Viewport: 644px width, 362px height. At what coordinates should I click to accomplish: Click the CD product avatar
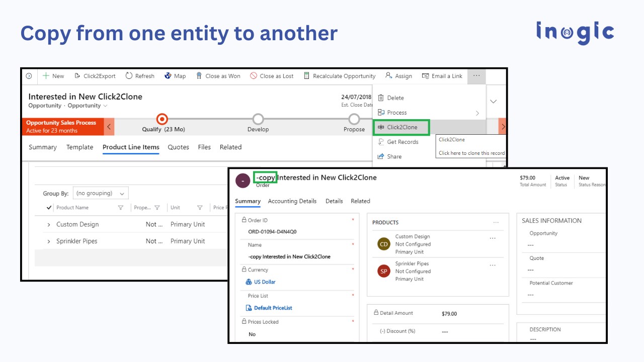click(384, 244)
